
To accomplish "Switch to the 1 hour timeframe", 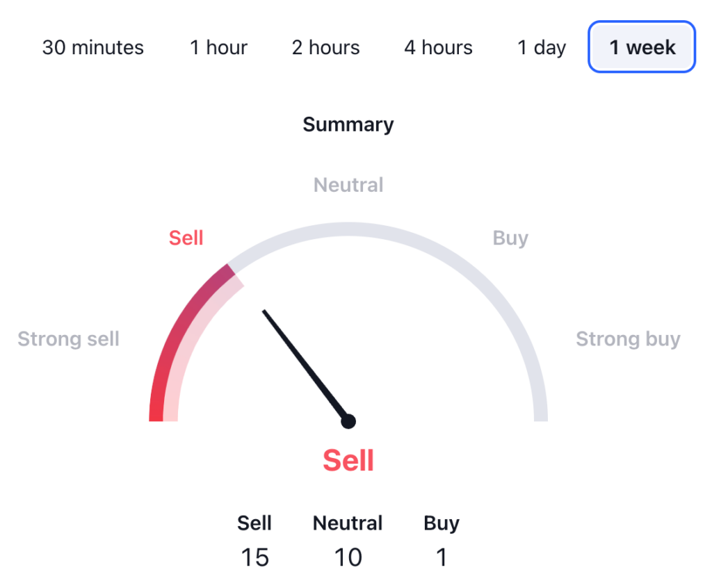I will pyautogui.click(x=219, y=48).
